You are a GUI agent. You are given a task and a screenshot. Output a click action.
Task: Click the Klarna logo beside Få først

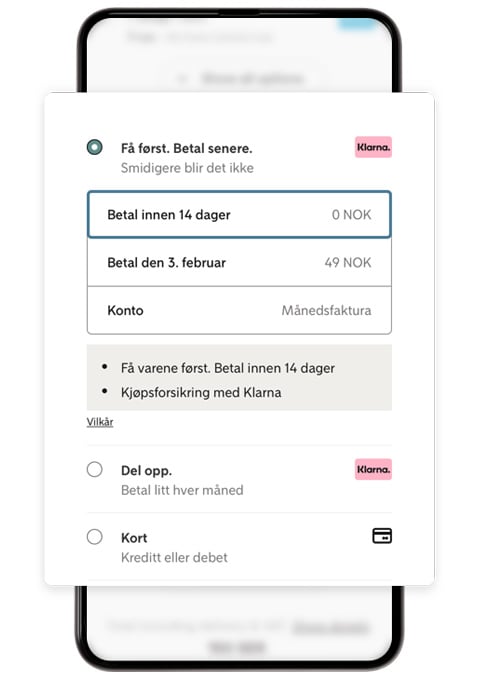tap(373, 147)
